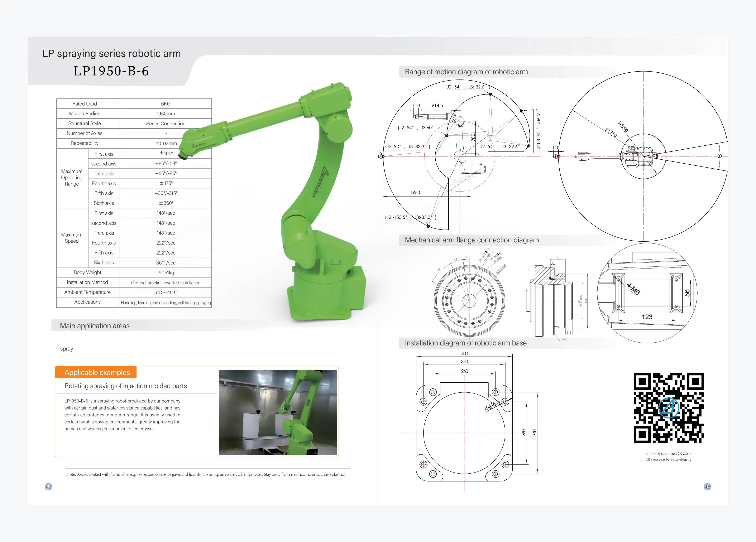
Task: Click the 'R1950' radius label
Action: [611, 132]
